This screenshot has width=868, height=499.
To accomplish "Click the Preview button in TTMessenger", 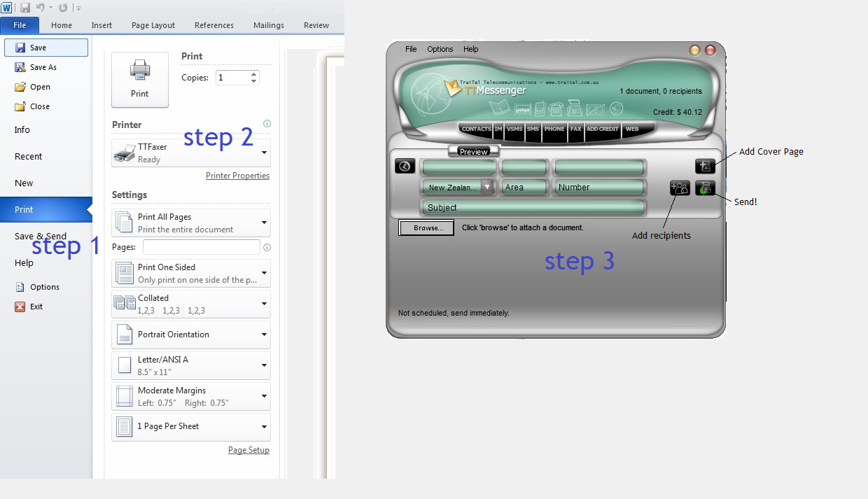I will click(474, 151).
